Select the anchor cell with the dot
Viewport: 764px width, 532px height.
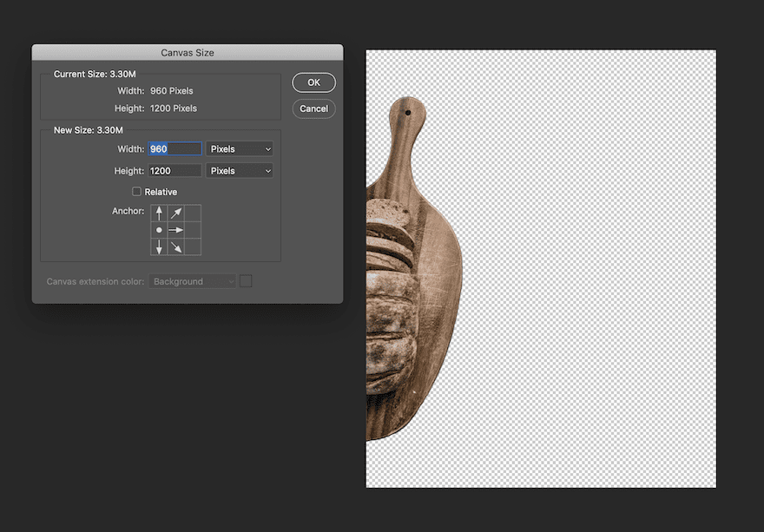point(159,230)
